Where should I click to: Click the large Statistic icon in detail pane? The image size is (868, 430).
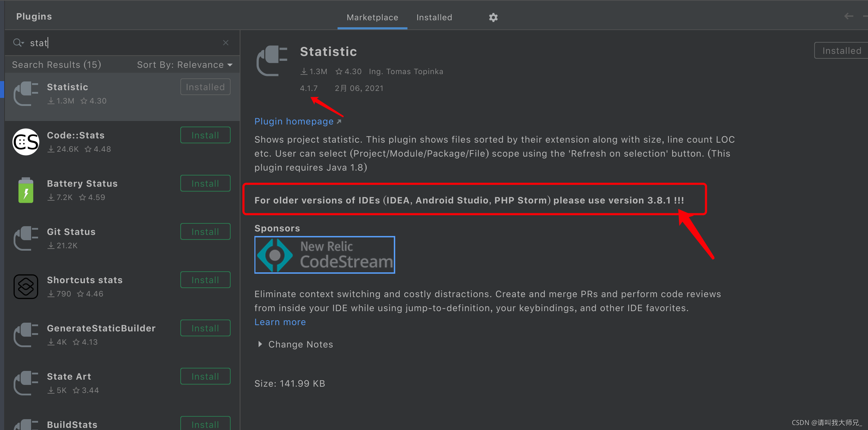(272, 60)
